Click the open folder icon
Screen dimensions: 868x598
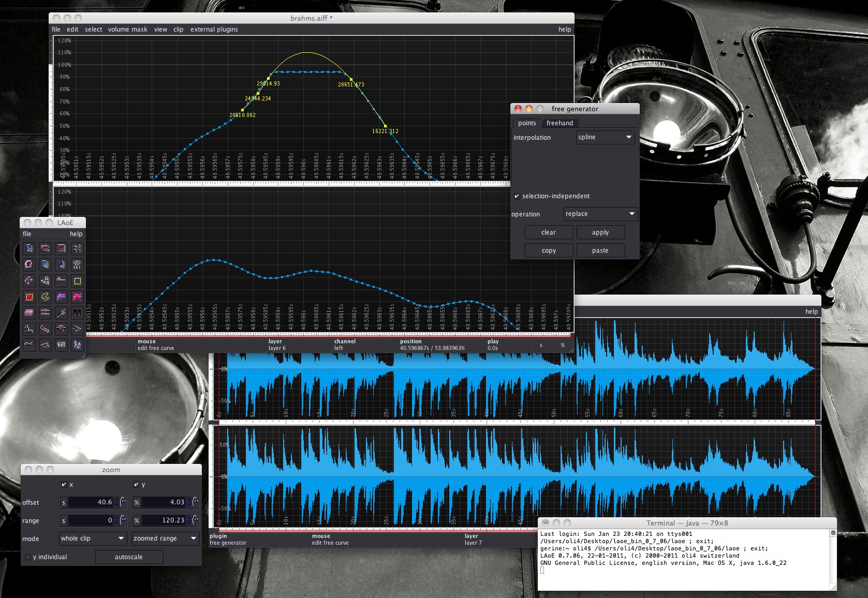[x=45, y=249]
